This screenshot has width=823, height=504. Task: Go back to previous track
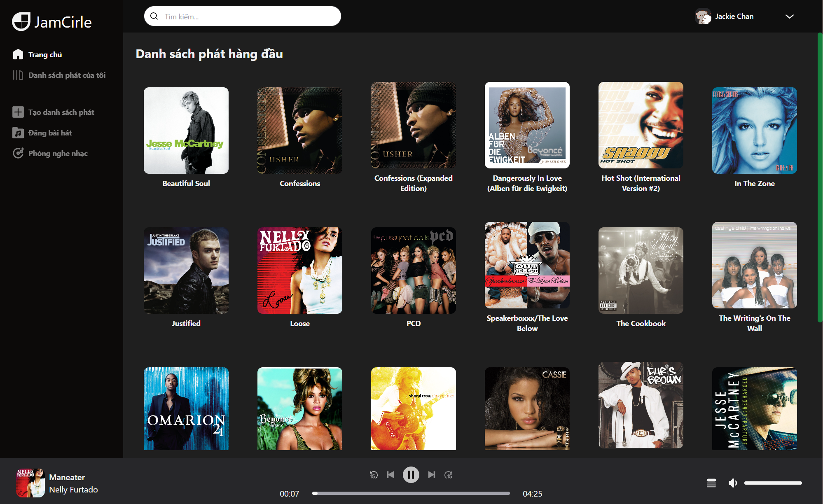pyautogui.click(x=390, y=475)
